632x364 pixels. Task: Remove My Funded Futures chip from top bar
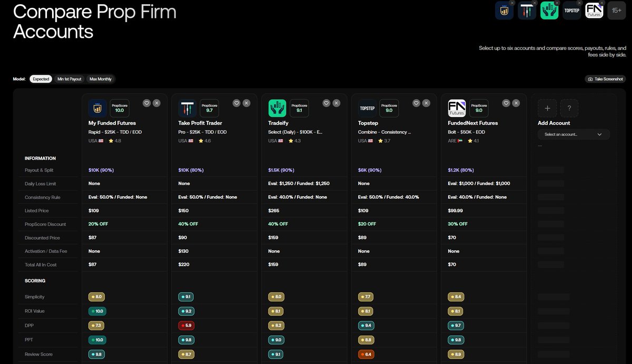click(512, 3)
